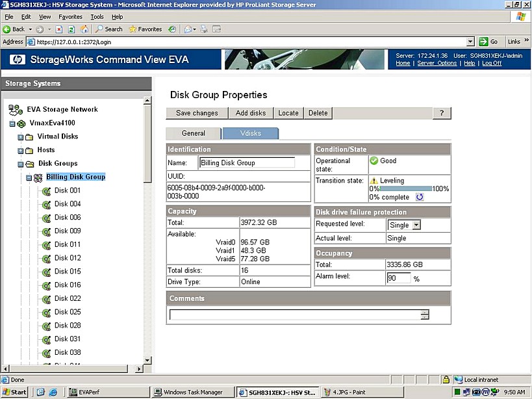Open the Search toolbar button
The image size is (532, 399).
tap(109, 29)
